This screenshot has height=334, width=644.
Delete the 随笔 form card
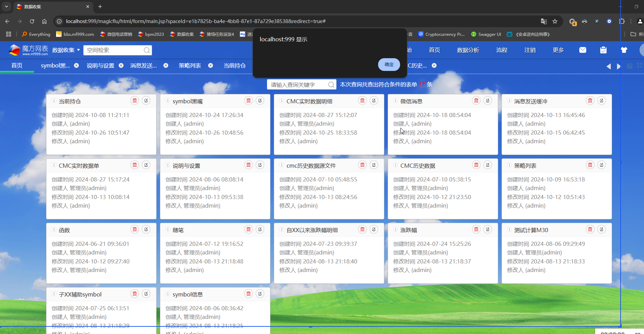coord(249,229)
